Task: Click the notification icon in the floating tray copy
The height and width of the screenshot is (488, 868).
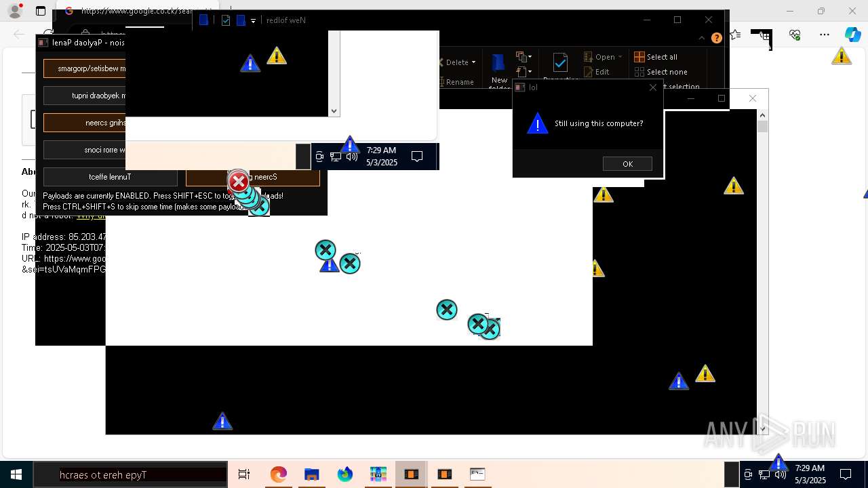Action: pos(417,157)
